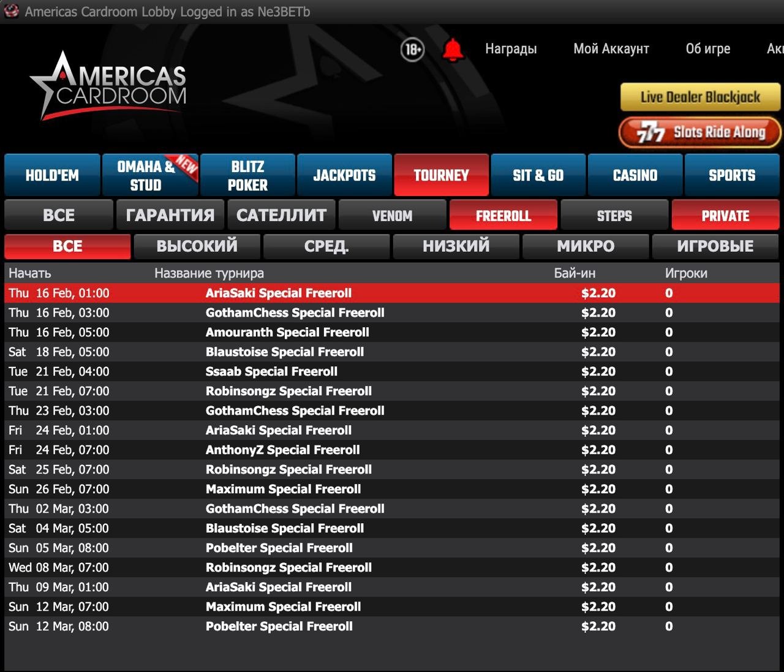Switch to the HOLD'EM tab
784x672 pixels.
point(52,175)
